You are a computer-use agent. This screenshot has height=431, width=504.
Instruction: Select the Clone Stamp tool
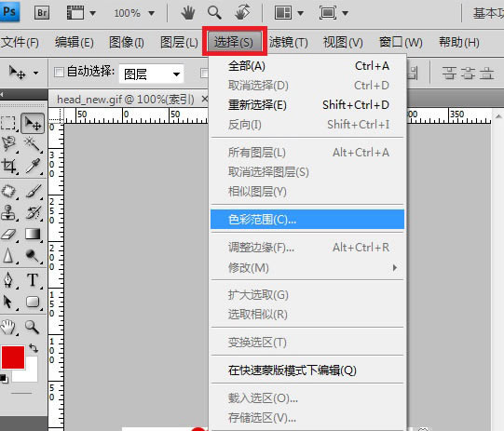[8, 212]
